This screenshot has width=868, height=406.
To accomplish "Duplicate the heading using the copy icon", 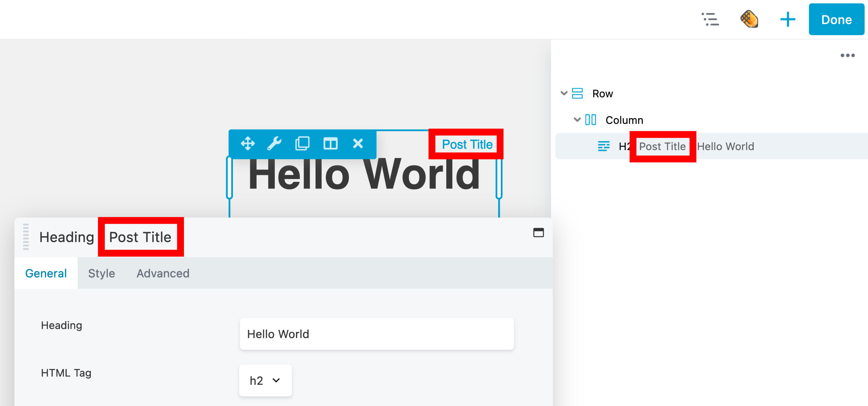I will pos(303,144).
